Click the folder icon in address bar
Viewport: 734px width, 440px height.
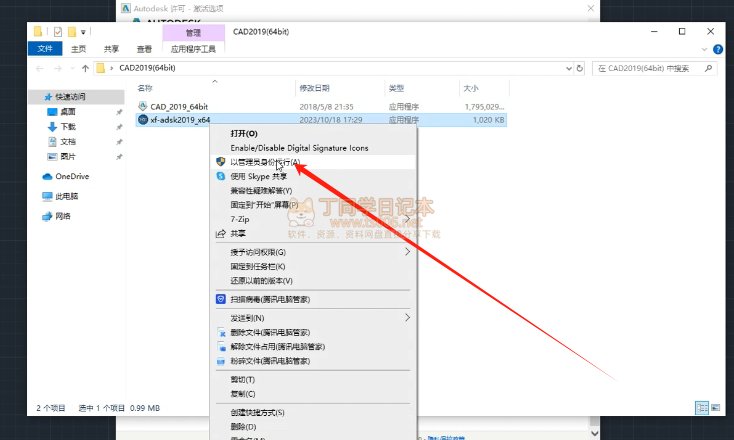point(101,68)
